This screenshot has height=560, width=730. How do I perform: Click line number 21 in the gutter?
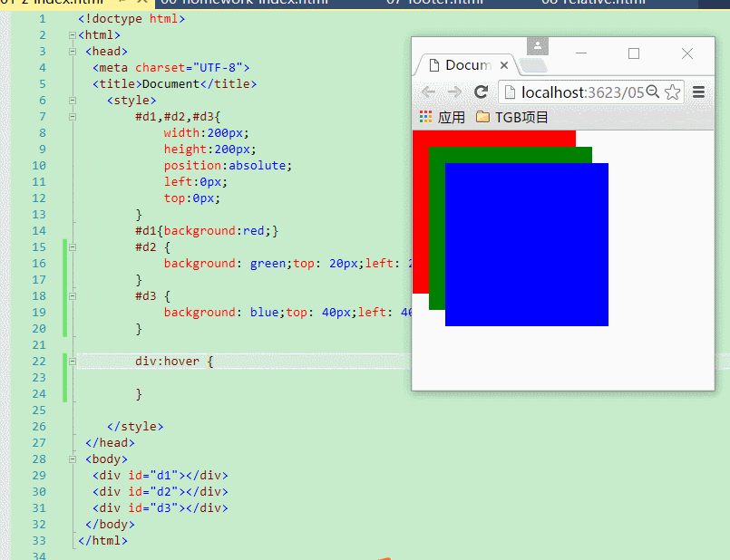coord(39,345)
